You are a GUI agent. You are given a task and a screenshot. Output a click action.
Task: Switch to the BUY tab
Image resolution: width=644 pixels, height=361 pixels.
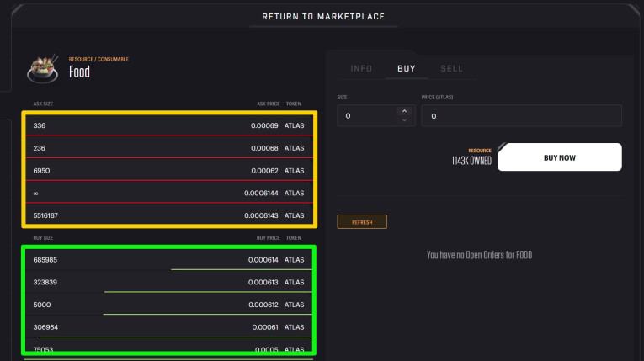(407, 69)
